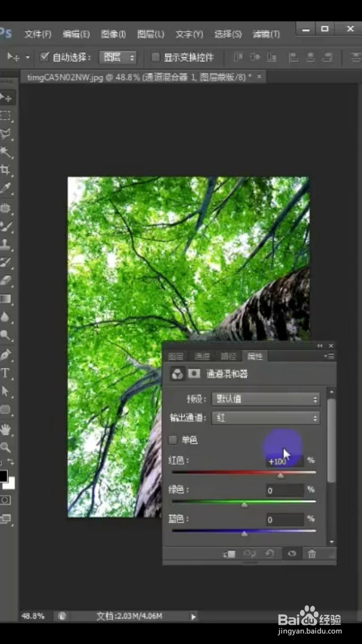This screenshot has height=644, width=362.
Task: Open the 输出通道 output channel dropdown
Action: (x=265, y=418)
